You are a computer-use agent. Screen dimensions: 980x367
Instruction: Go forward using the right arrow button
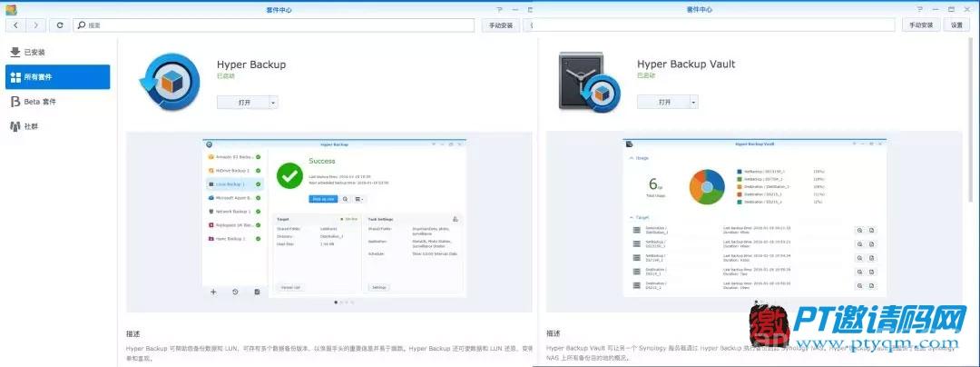pos(35,25)
